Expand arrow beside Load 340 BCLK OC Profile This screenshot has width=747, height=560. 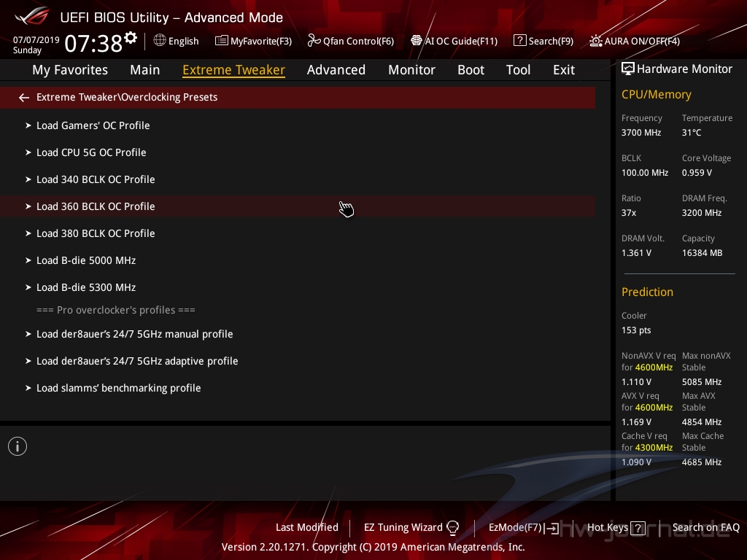28,179
